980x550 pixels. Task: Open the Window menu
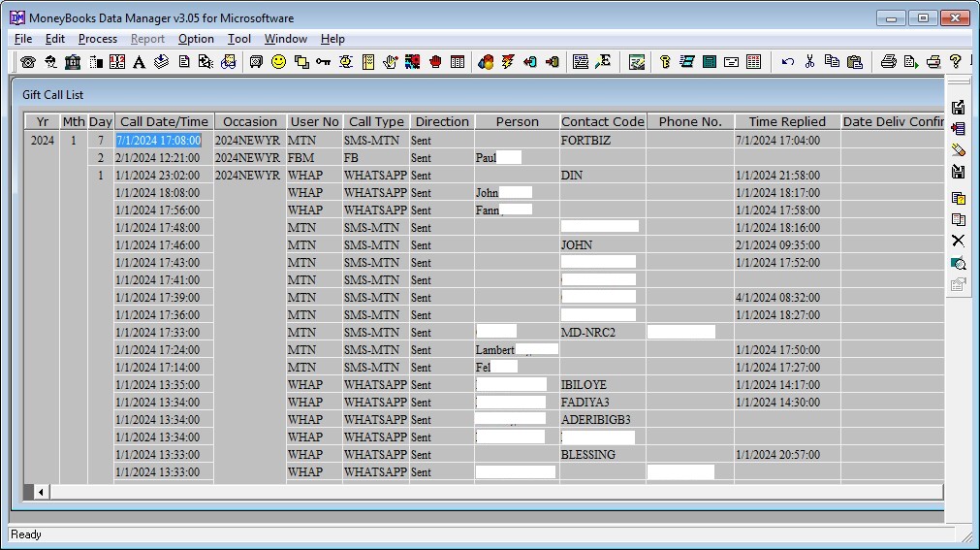click(x=286, y=39)
